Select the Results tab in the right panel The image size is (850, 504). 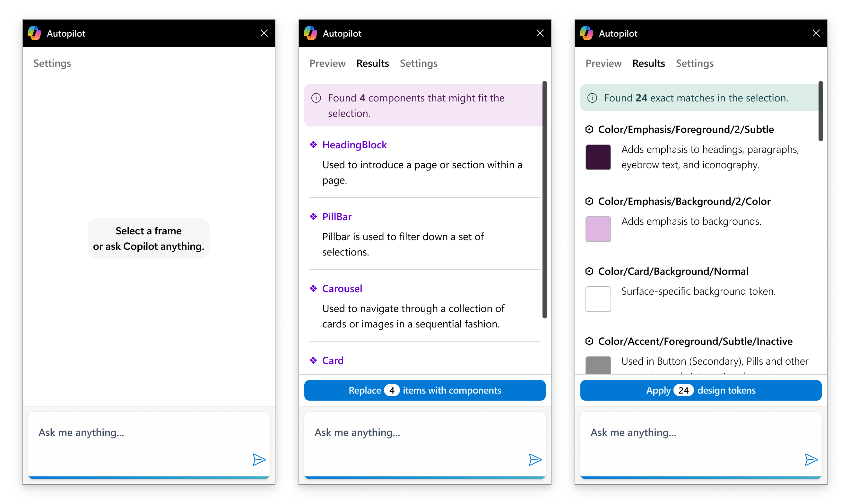click(649, 64)
